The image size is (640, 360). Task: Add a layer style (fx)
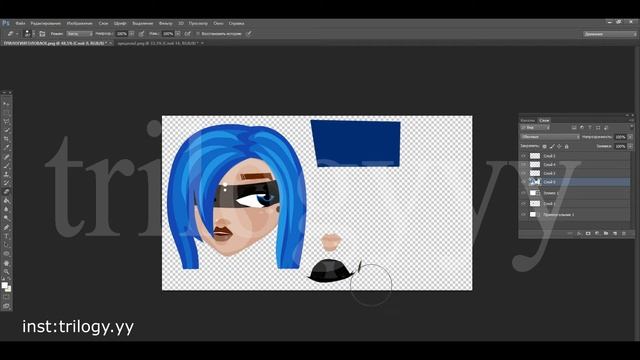point(579,233)
